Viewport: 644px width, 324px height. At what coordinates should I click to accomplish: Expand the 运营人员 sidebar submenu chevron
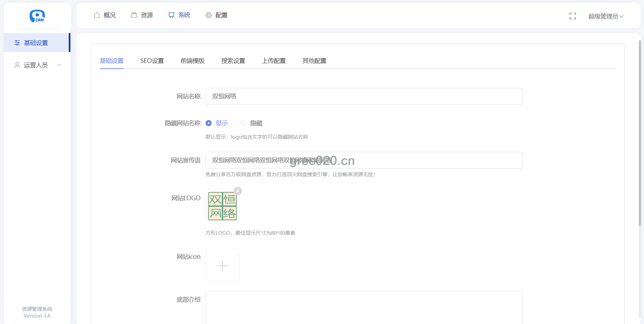tap(60, 65)
